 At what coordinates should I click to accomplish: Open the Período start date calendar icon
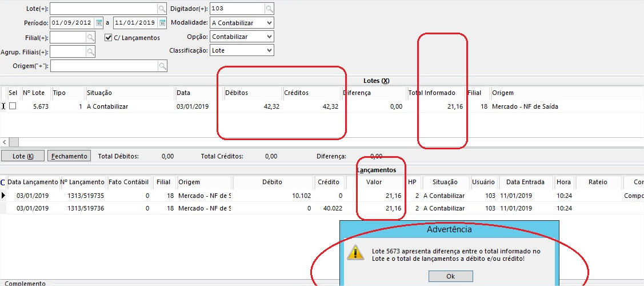(x=99, y=23)
